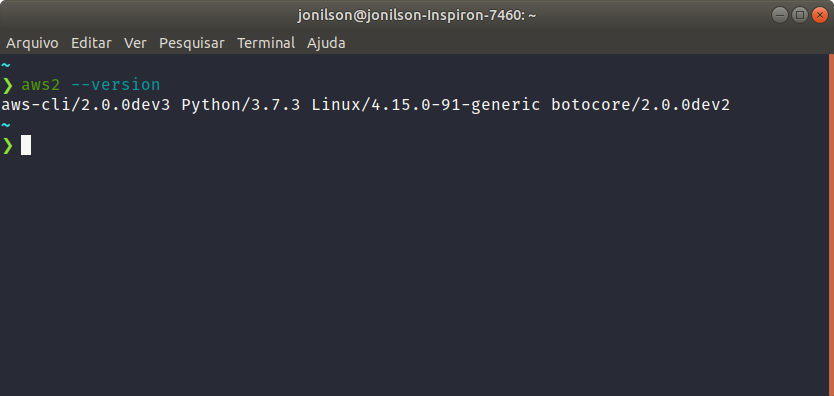The height and width of the screenshot is (396, 834).
Task: Maximize the terminal window
Action: (799, 15)
